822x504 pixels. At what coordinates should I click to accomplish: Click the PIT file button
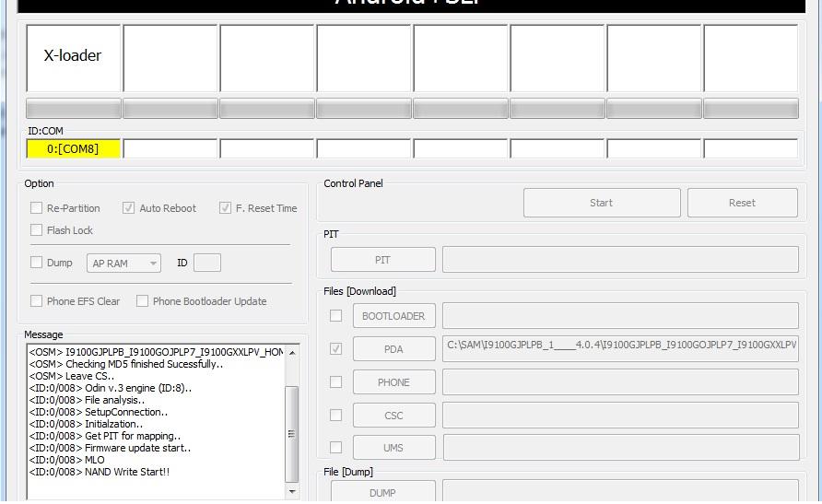382,260
